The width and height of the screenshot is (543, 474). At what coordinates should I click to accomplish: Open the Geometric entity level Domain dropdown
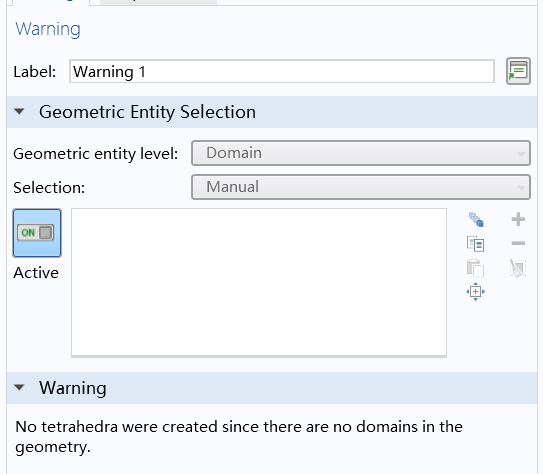click(360, 153)
